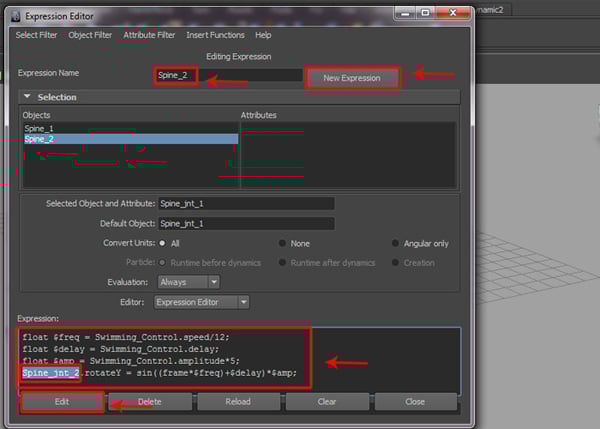The image size is (600, 429).
Task: Open the Evaluation dropdown
Action: 200,282
